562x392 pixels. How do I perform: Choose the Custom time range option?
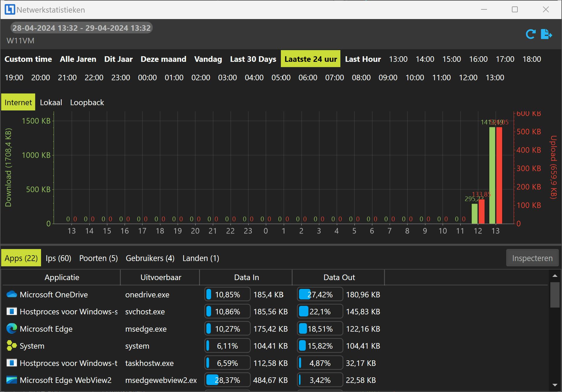tap(28, 59)
